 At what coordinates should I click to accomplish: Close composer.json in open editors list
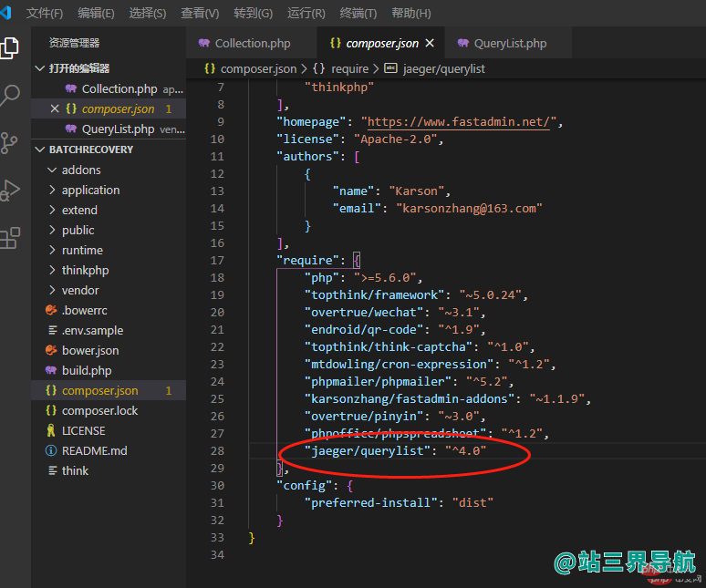coord(55,108)
